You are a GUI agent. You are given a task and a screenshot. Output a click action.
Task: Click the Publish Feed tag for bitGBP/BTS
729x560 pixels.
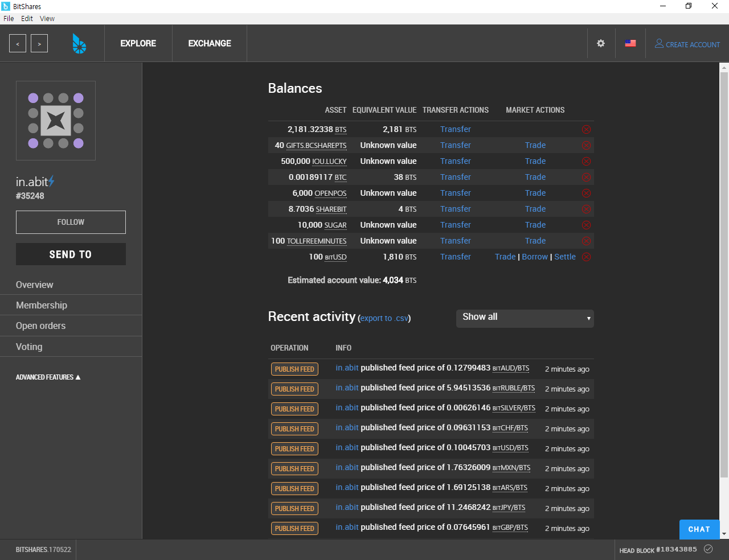click(294, 529)
